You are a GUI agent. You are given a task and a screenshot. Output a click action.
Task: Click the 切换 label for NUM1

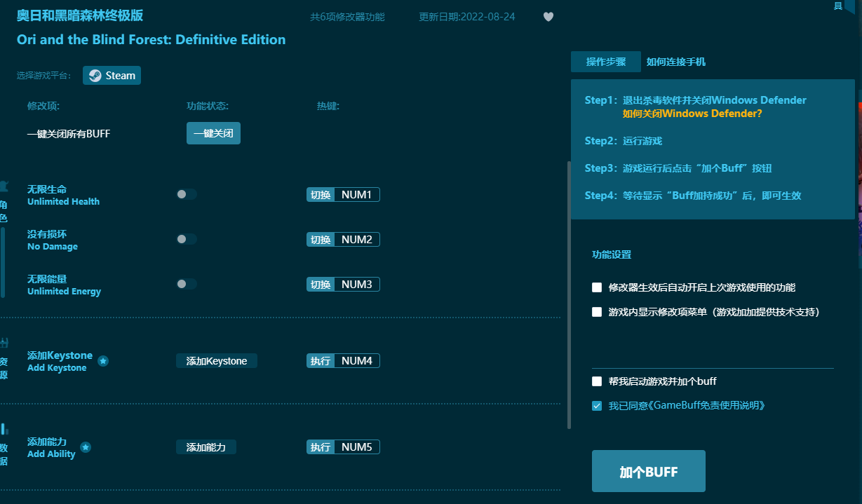[x=321, y=195]
